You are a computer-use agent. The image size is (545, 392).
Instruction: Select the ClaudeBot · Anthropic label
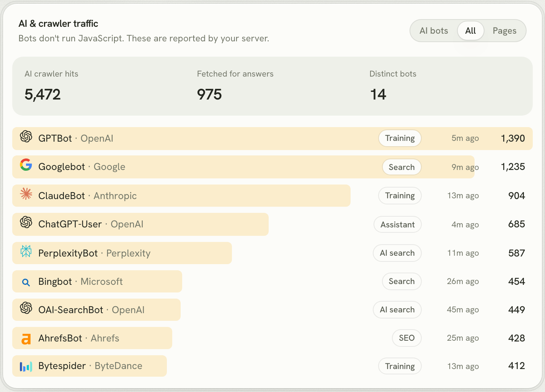point(88,196)
